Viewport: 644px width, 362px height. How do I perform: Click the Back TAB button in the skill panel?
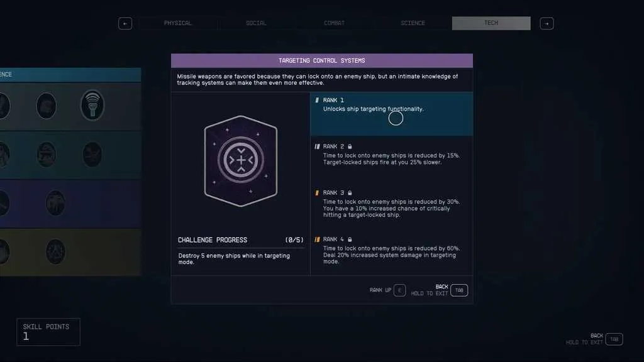459,290
